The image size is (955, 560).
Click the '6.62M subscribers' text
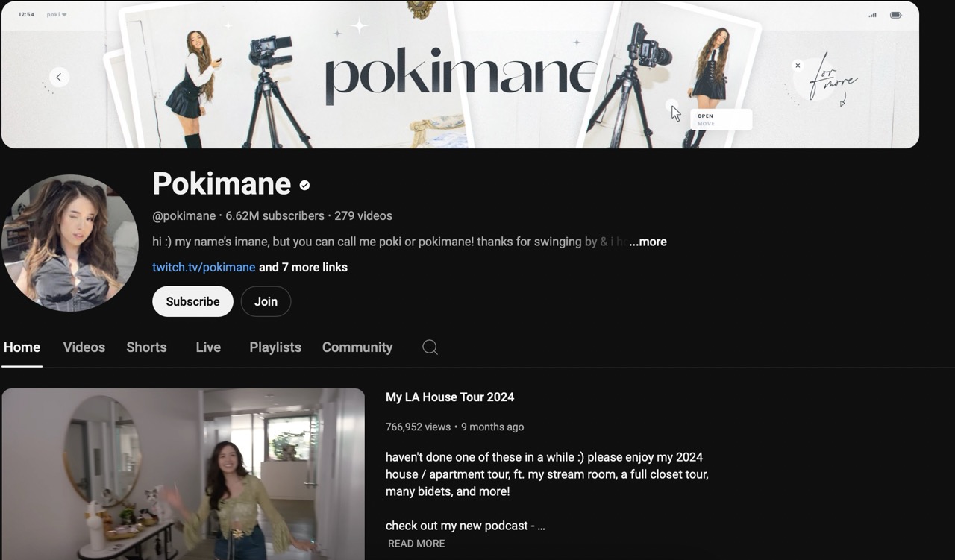tap(275, 215)
